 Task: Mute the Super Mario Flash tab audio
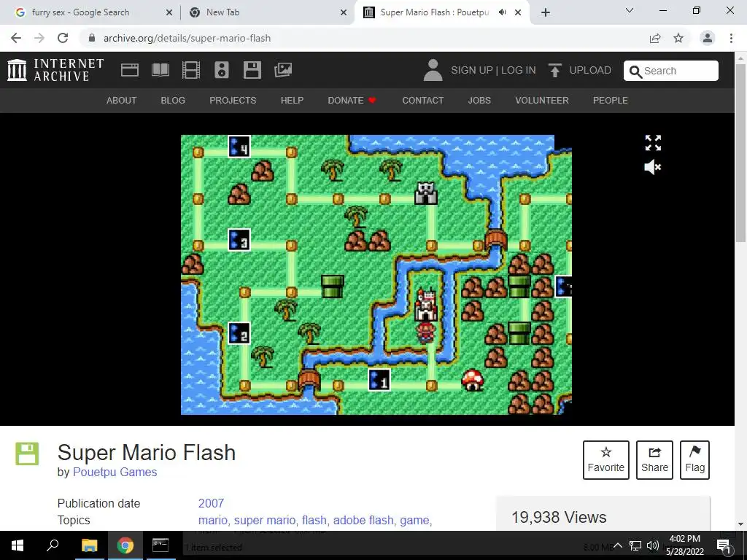[502, 12]
